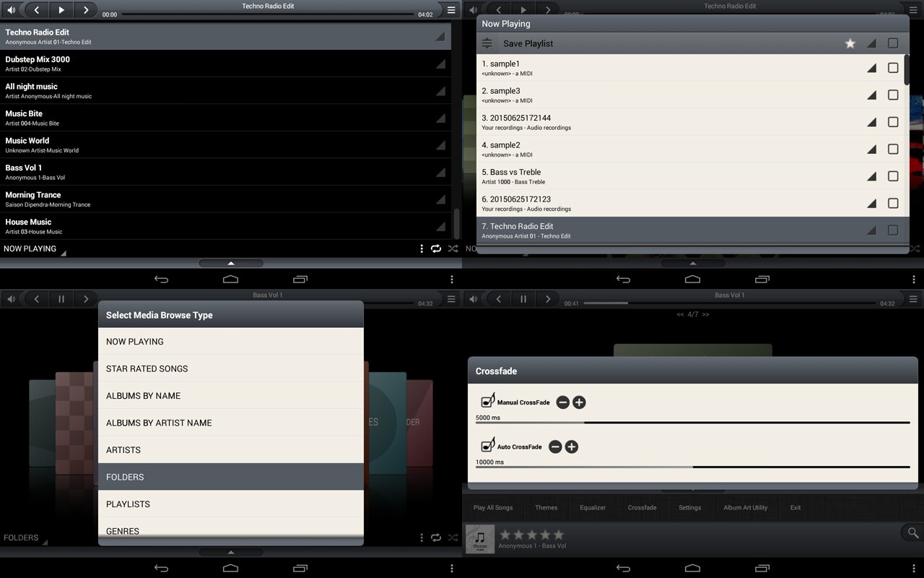Select Morning Trance in the song list
Viewport: 924px width, 578px height.
coord(217,199)
